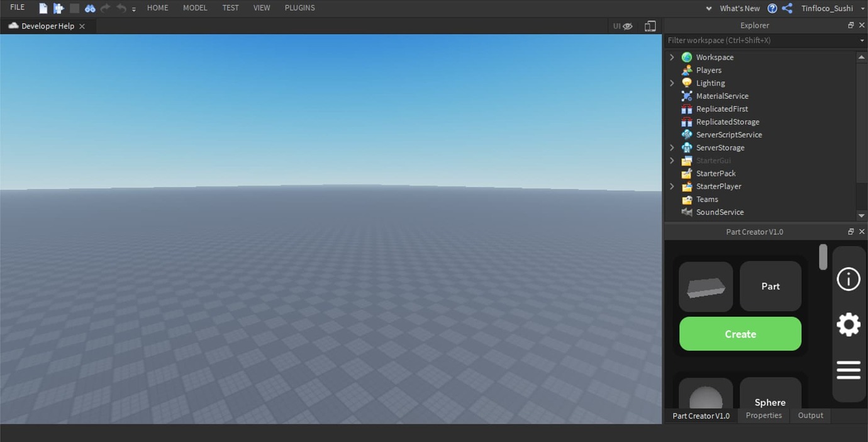This screenshot has width=868, height=442.
Task: Switch to the Properties bottom tab
Action: click(764, 416)
